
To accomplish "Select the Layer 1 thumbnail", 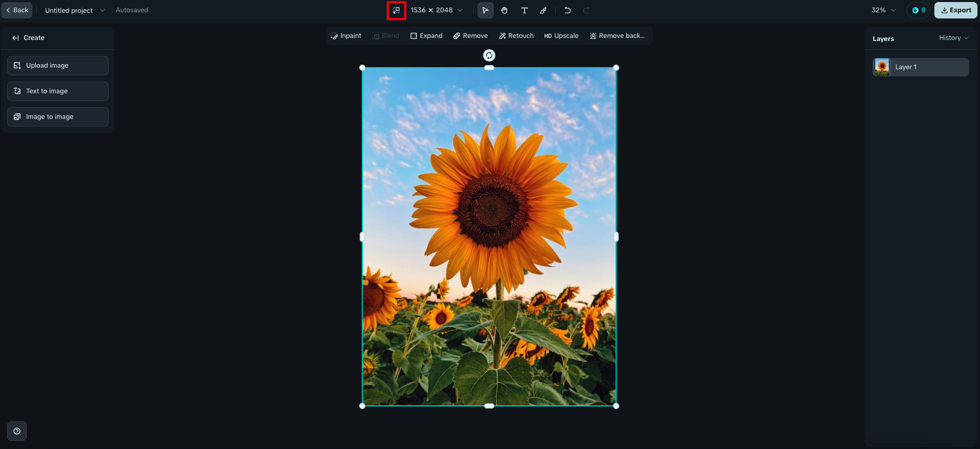I will (882, 67).
